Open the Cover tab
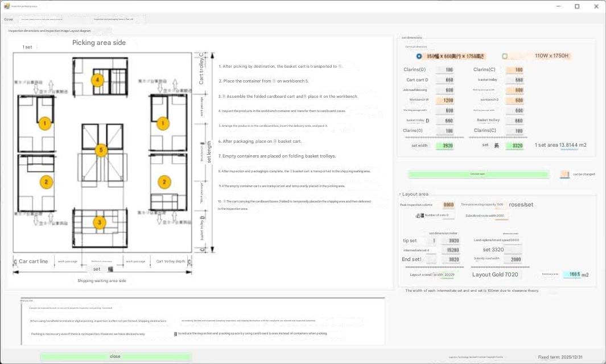The height and width of the screenshot is (364, 606). (x=9, y=19)
